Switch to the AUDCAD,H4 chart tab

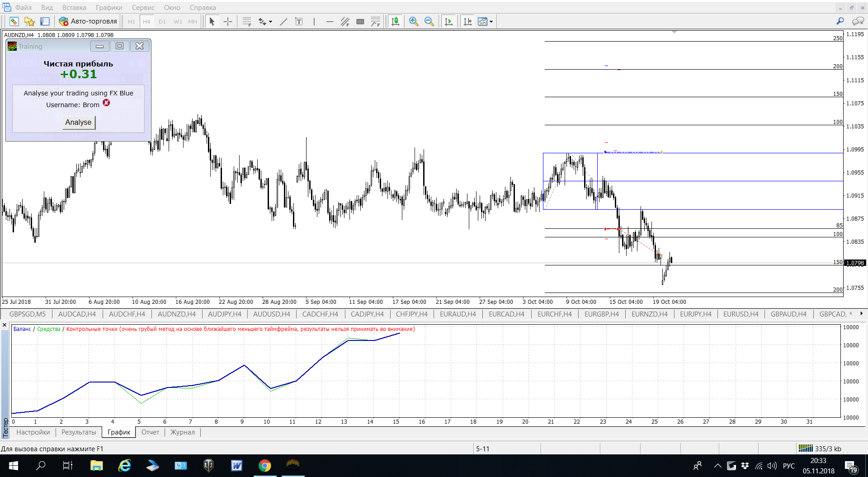pyautogui.click(x=77, y=314)
